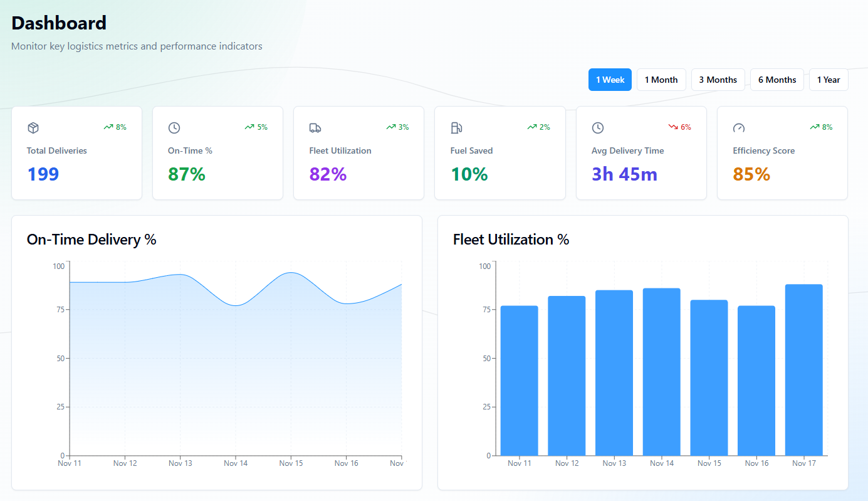
Task: Click the Nov 17 bar in Fleet Utilization chart
Action: [x=803, y=370]
